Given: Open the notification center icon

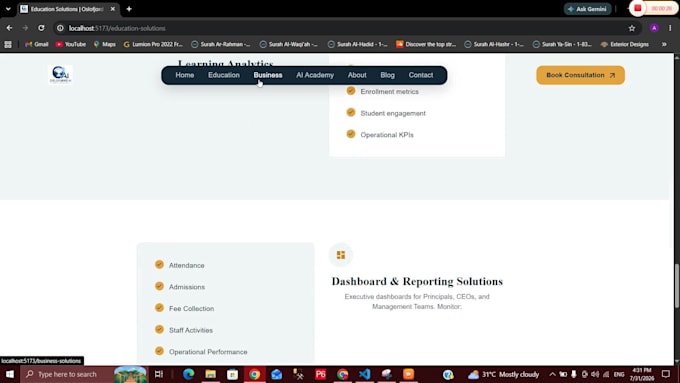Looking at the screenshot, I should [666, 374].
